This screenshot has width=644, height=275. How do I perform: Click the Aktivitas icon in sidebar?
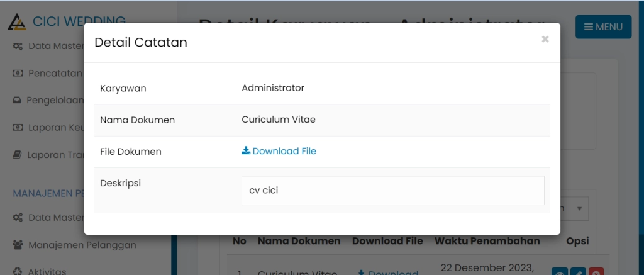point(18,271)
